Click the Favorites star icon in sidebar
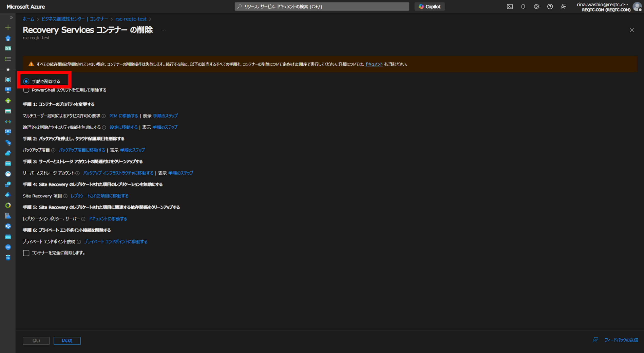 tap(8, 69)
